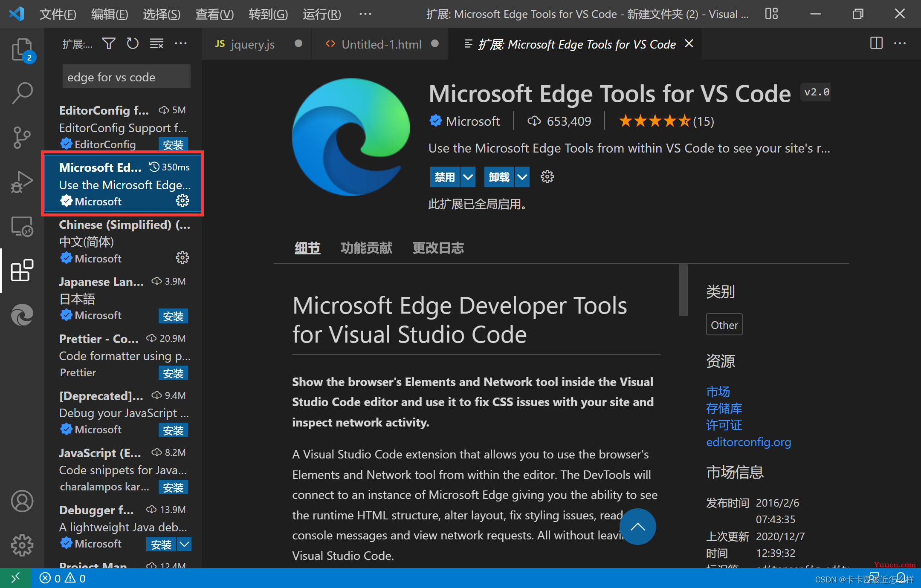Select the Chinese (Simplified) extension item
The height and width of the screenshot is (588, 921).
124,241
